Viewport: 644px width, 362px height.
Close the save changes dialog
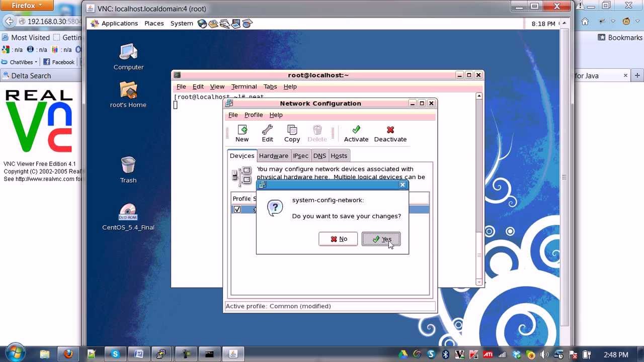click(403, 185)
